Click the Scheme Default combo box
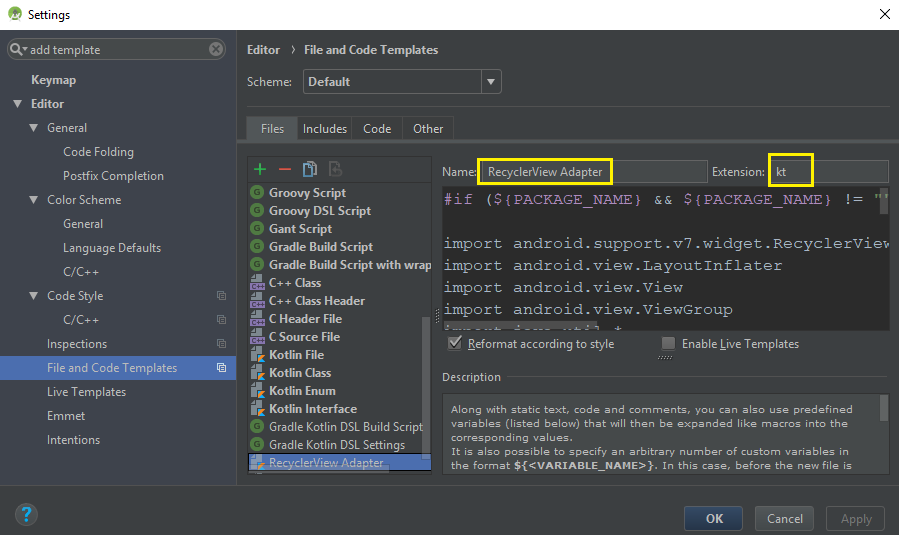Viewport: 899px width, 535px height. 402,81
